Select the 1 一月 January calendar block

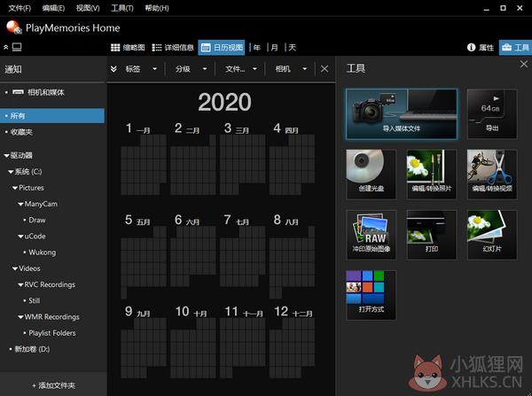click(x=144, y=159)
